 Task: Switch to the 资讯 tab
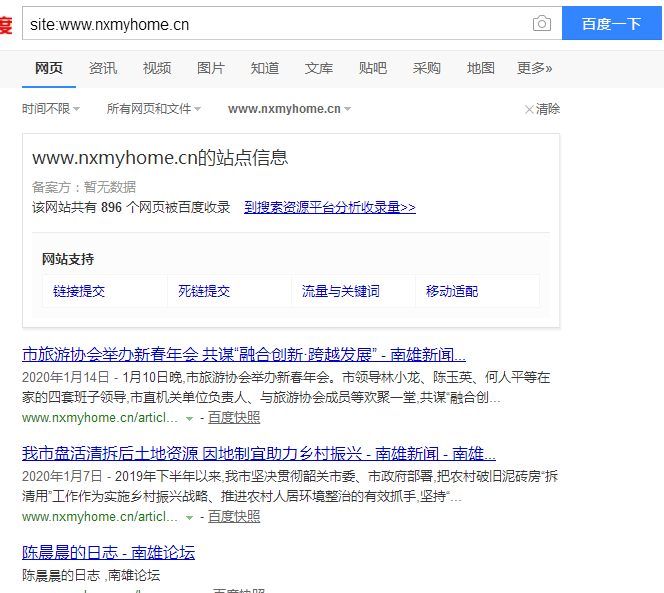(103, 68)
